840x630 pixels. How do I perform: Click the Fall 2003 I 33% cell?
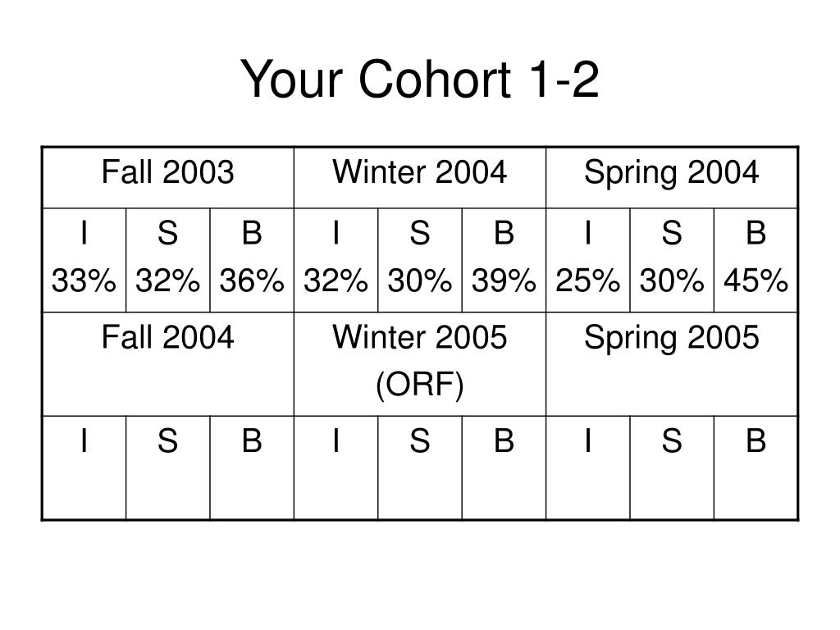84,260
